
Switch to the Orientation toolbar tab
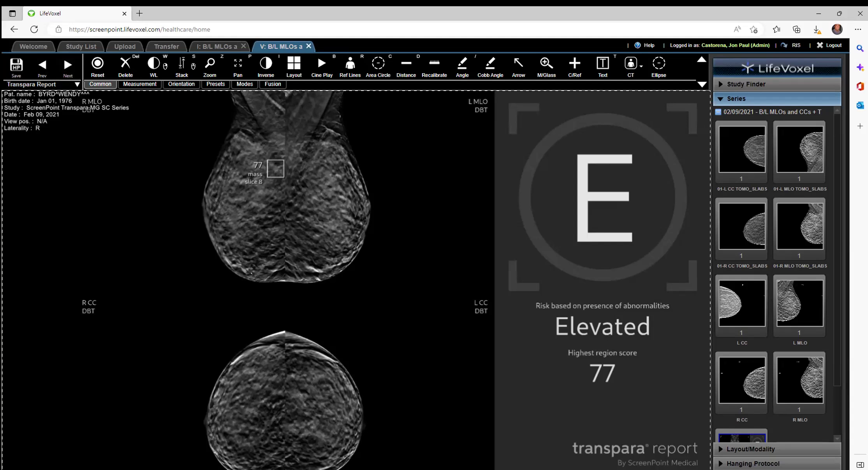(x=181, y=84)
